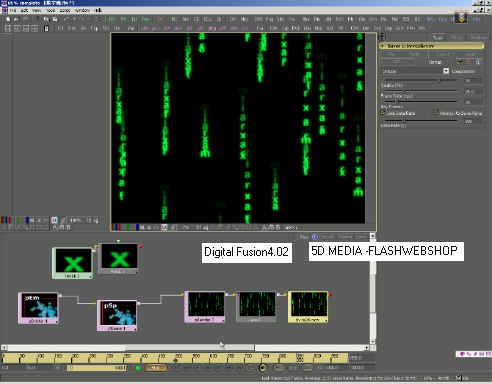492x384 pixels.
Task: Click the RGB channel icon under left viewer
Action: pos(6,220)
